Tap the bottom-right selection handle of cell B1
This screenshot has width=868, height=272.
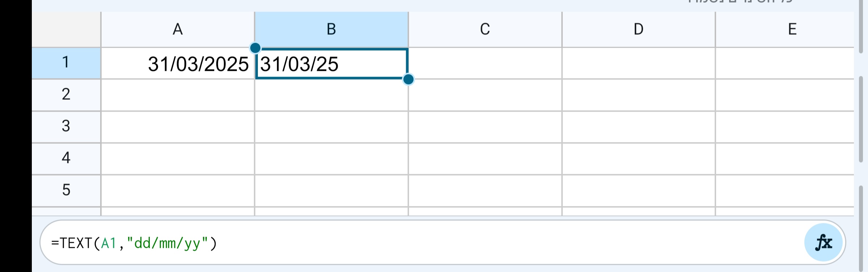(408, 80)
